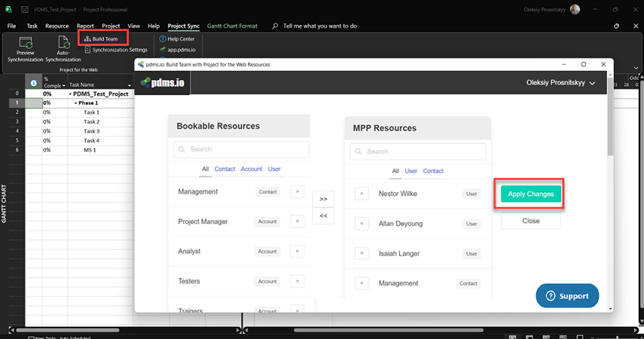Click the MPP Resources search field
This screenshot has width=644, height=339.
point(418,151)
